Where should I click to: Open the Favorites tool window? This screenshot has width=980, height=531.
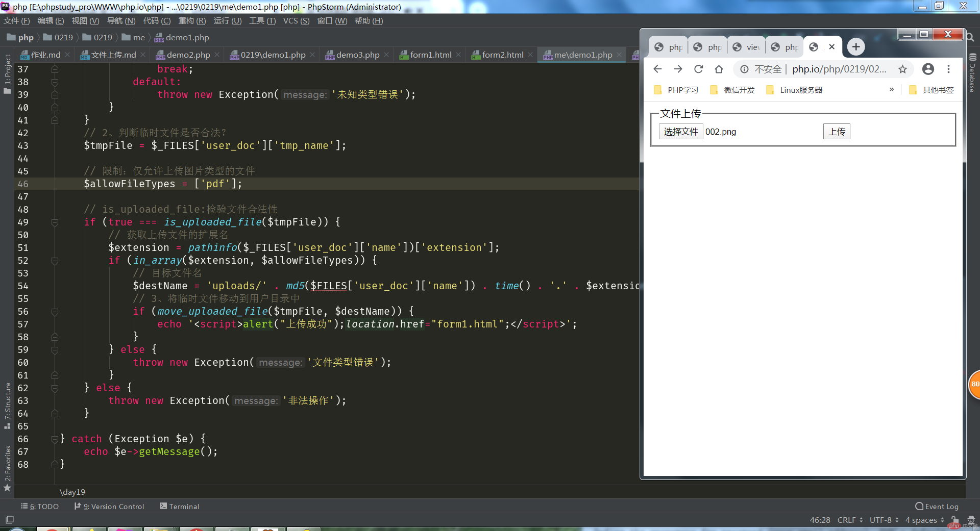coord(7,468)
